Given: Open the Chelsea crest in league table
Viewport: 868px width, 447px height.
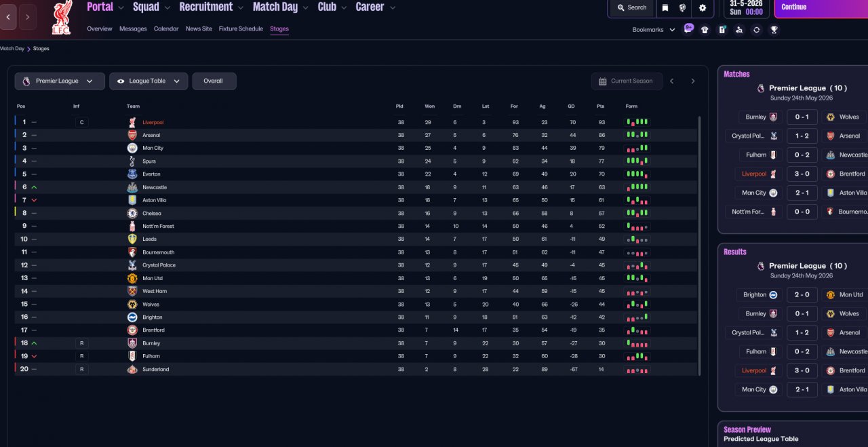Looking at the screenshot, I should coord(132,213).
